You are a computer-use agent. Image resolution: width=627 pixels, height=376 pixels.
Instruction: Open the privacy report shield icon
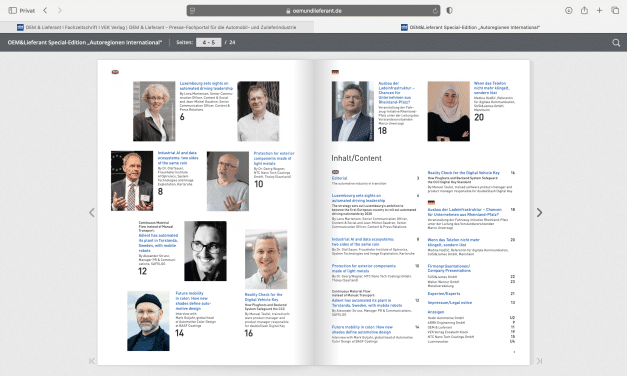pos(449,11)
